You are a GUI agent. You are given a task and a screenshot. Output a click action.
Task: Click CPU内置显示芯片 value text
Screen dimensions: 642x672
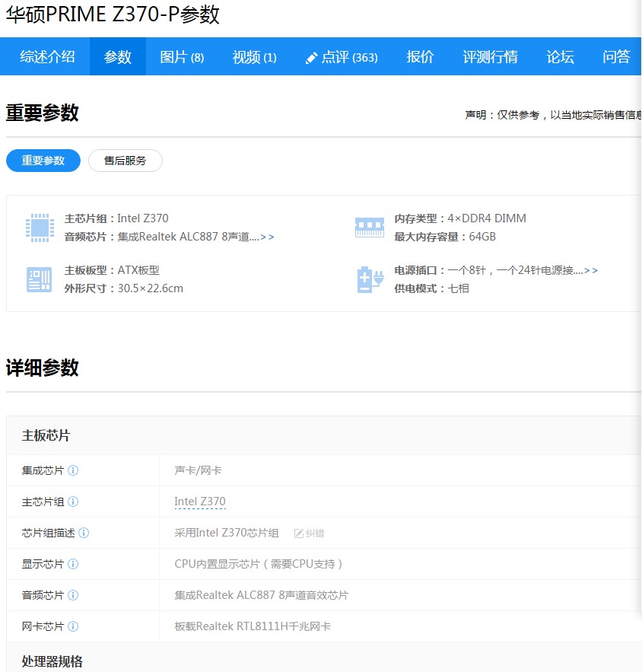coord(259,564)
